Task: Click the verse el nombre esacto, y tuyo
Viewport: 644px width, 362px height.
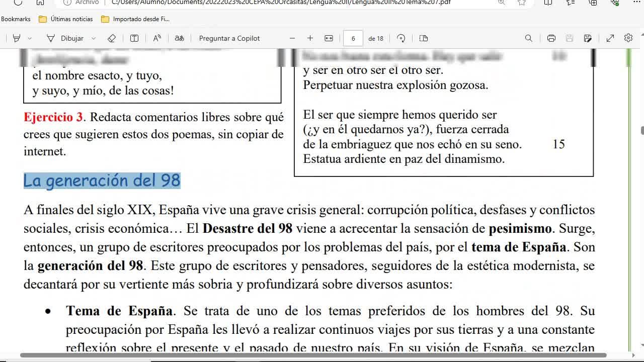Action: coord(97,76)
